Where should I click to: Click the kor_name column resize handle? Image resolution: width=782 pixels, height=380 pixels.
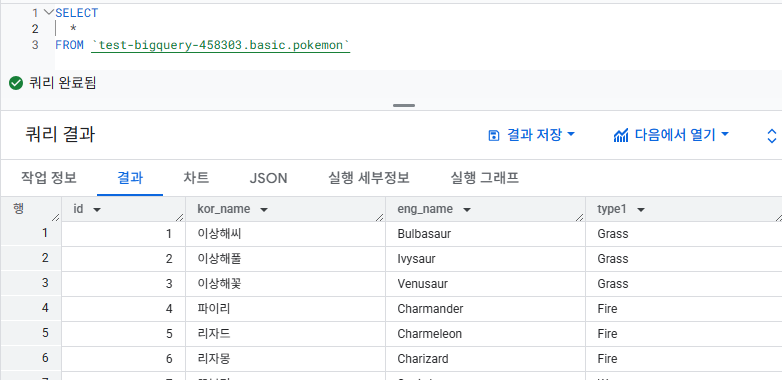(380, 217)
